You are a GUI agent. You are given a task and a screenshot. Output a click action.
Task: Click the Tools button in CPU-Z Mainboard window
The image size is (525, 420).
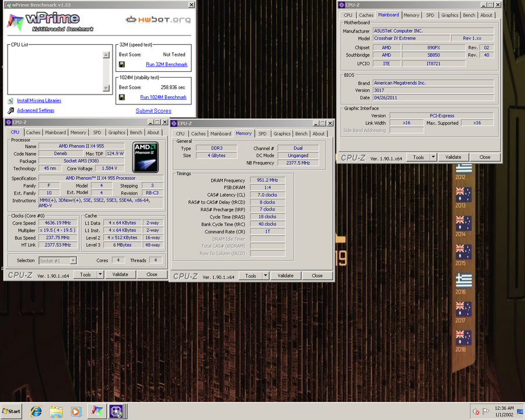tap(418, 157)
